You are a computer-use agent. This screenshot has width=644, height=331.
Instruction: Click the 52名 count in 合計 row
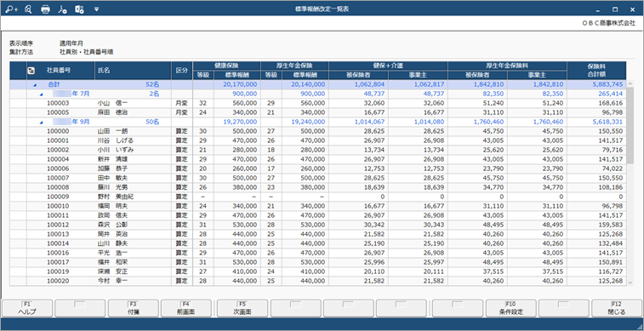(152, 84)
